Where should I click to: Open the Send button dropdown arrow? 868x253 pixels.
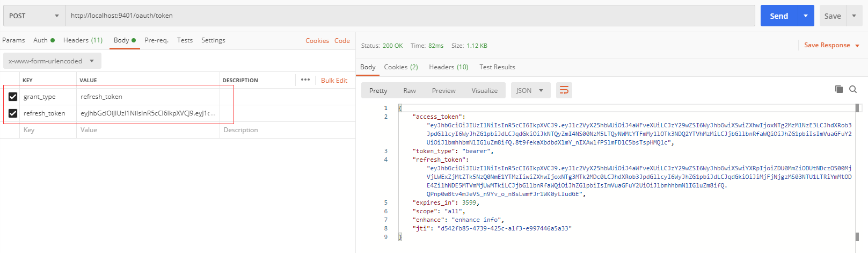pos(806,16)
